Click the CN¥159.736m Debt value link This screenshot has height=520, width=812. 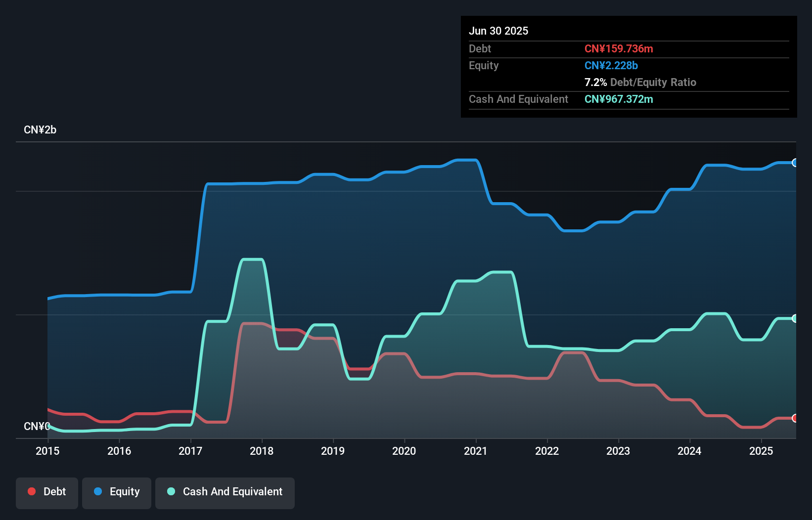tap(619, 49)
